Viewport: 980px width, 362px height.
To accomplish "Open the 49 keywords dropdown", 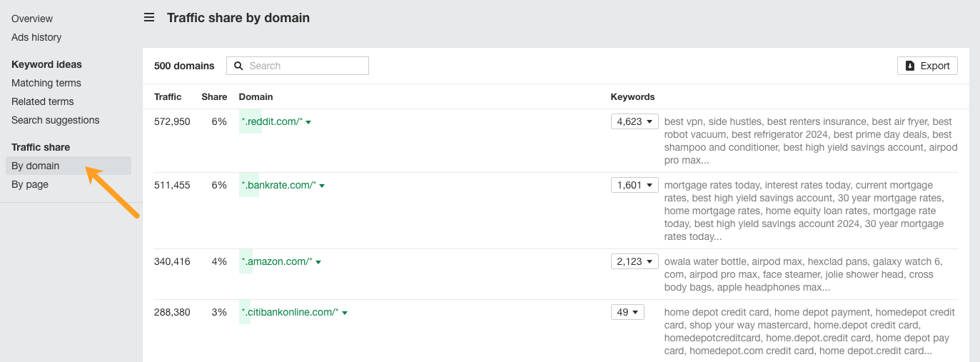I will (627, 312).
